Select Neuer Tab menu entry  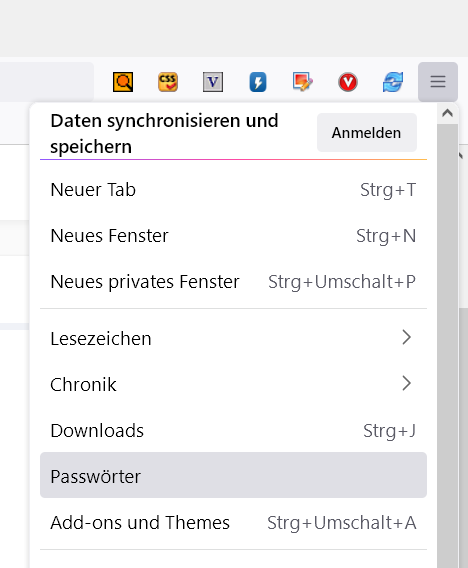(233, 189)
